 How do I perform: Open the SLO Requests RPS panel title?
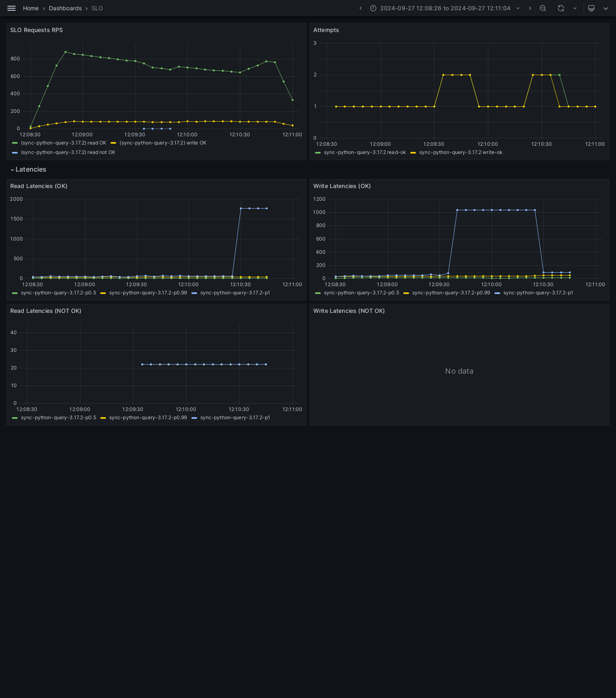click(x=37, y=30)
